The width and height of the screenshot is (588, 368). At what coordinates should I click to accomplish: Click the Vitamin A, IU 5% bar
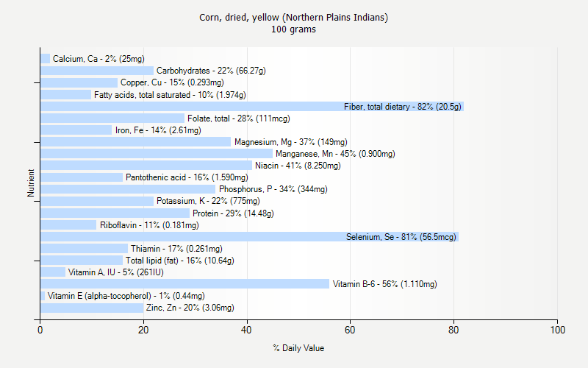coord(53,272)
